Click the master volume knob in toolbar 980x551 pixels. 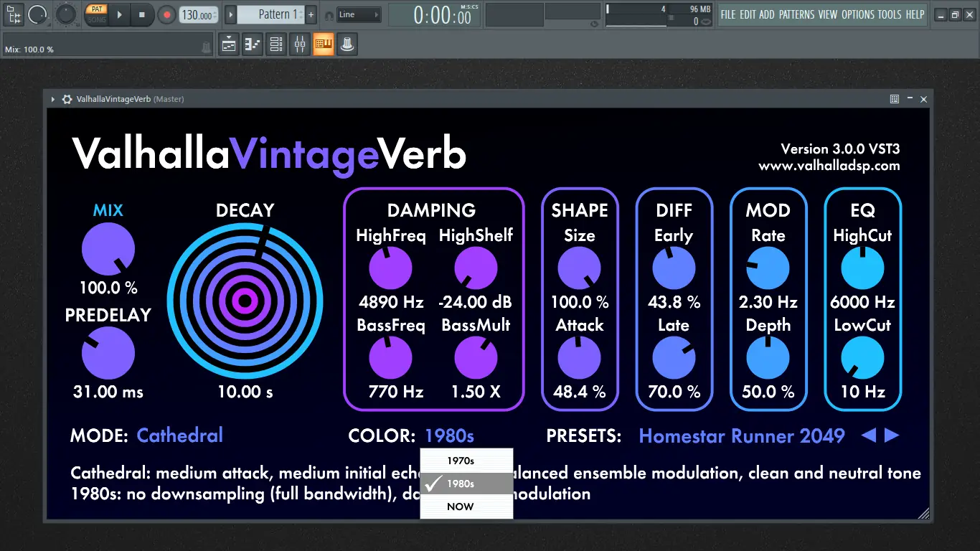click(37, 14)
